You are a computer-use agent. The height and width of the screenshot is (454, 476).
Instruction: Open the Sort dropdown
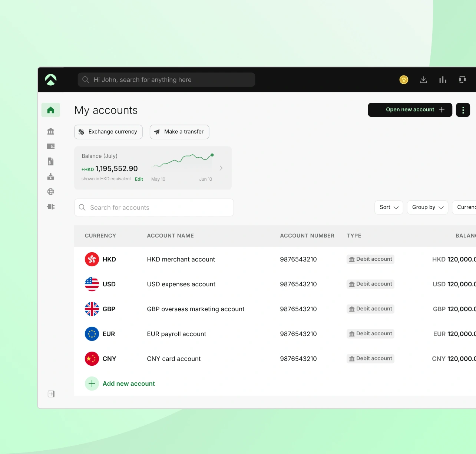(x=389, y=207)
